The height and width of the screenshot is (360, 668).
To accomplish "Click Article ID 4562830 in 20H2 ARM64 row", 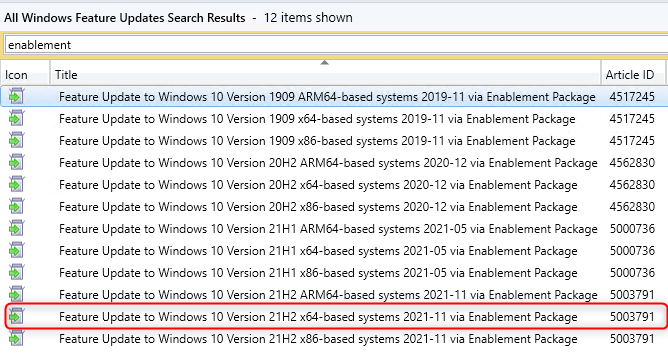I will click(632, 163).
